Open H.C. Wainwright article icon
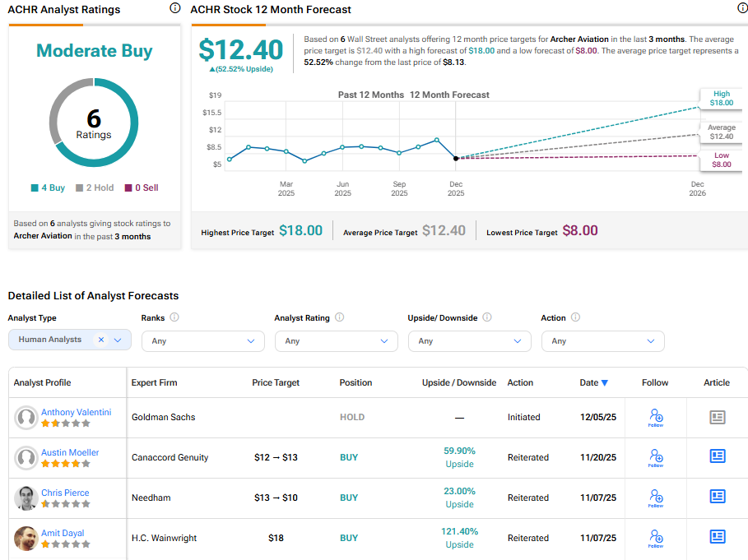The width and height of the screenshot is (748, 560). click(717, 538)
